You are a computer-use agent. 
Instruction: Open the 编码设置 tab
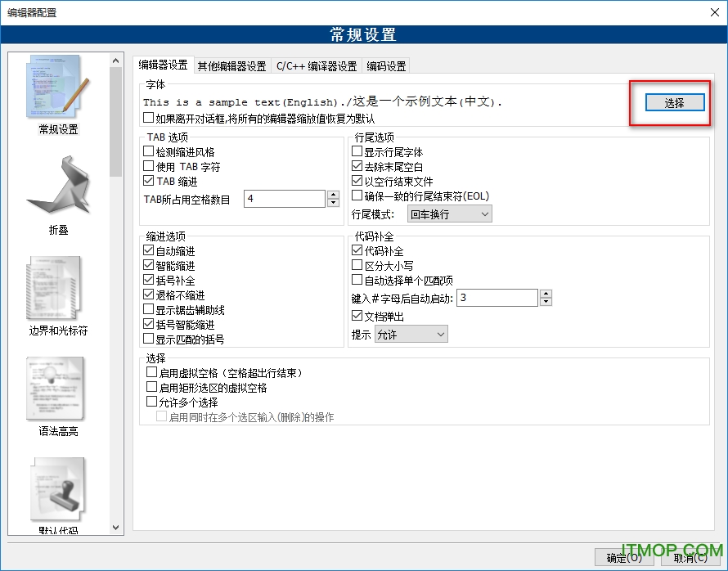coord(386,66)
